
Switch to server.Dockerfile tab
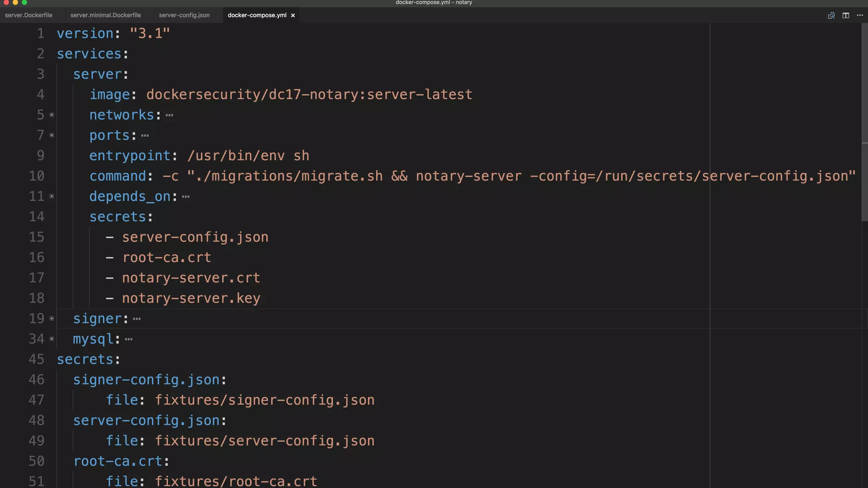[x=29, y=15]
